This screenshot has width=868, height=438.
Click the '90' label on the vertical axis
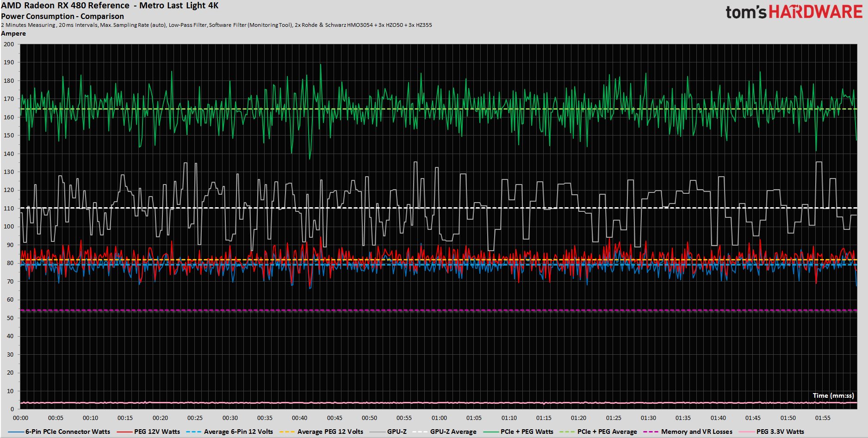click(10, 245)
